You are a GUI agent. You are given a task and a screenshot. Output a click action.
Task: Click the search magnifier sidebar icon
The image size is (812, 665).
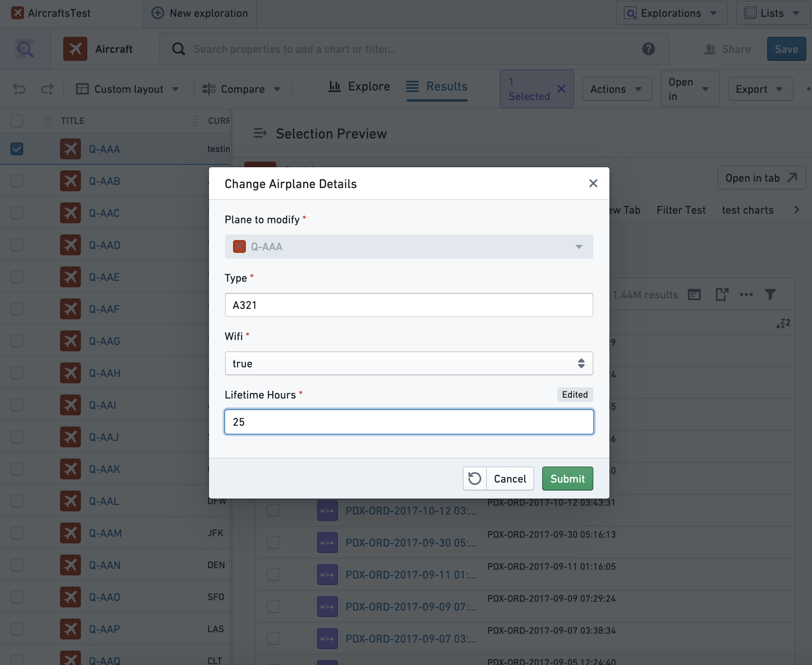click(x=25, y=49)
